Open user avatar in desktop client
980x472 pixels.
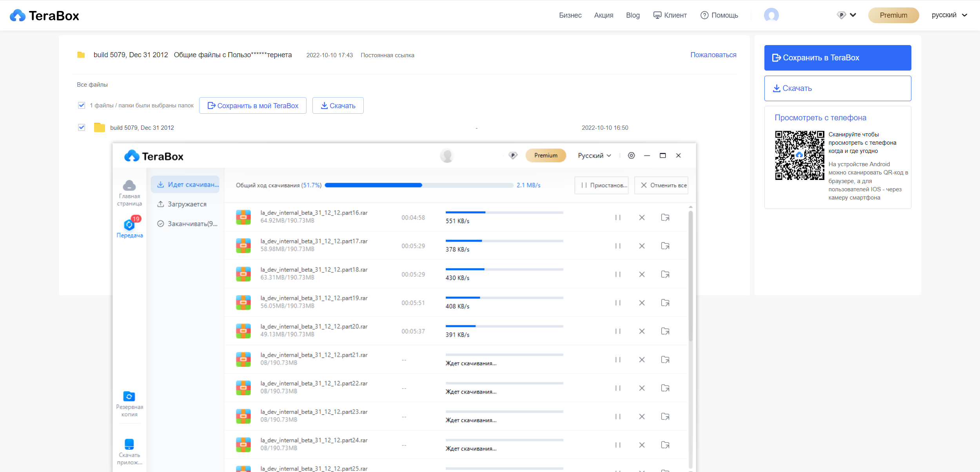pos(447,156)
